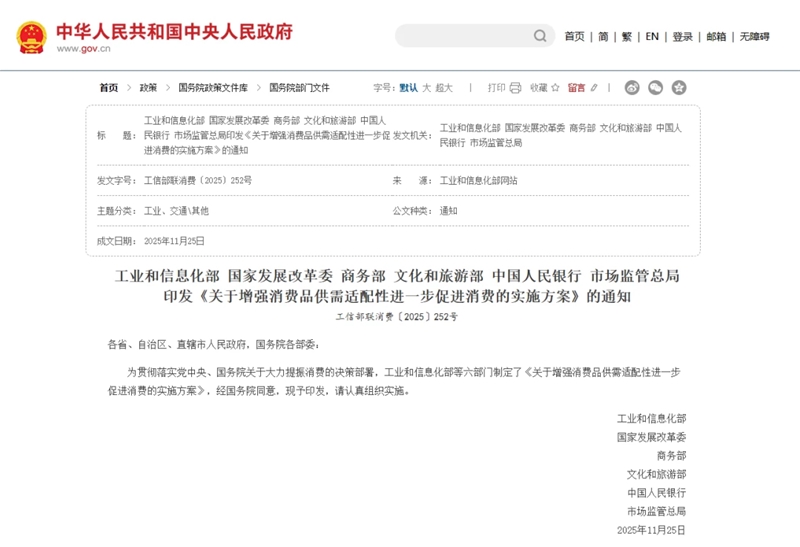Image resolution: width=800 pixels, height=547 pixels.
Task: Set font size to 大
Action: point(426,88)
